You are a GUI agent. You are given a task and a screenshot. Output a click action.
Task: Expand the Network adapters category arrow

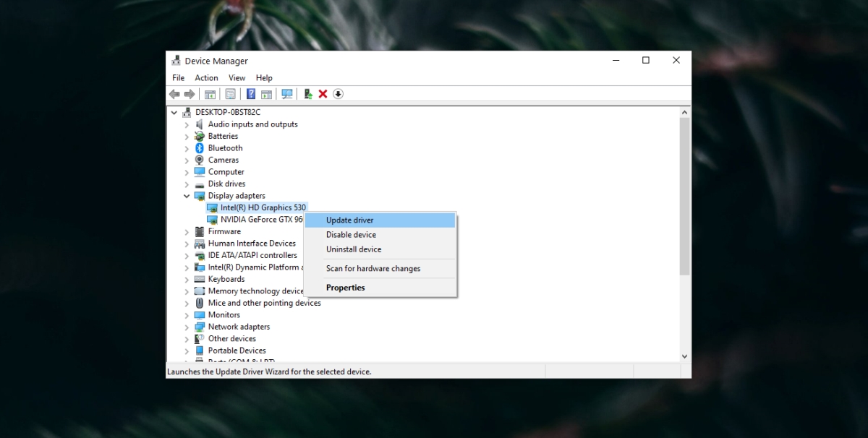(187, 327)
